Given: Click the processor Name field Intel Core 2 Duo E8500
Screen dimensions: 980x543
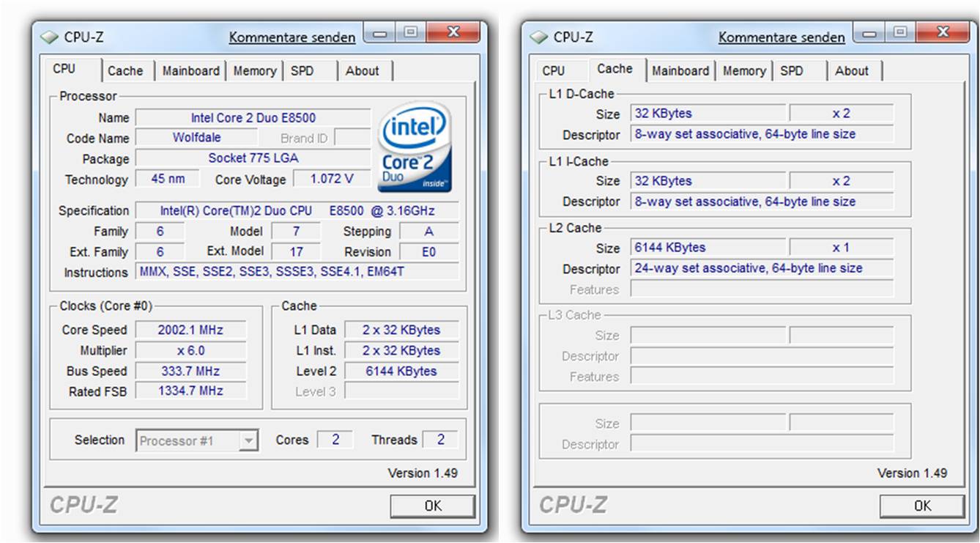Looking at the screenshot, I should pyautogui.click(x=253, y=117).
